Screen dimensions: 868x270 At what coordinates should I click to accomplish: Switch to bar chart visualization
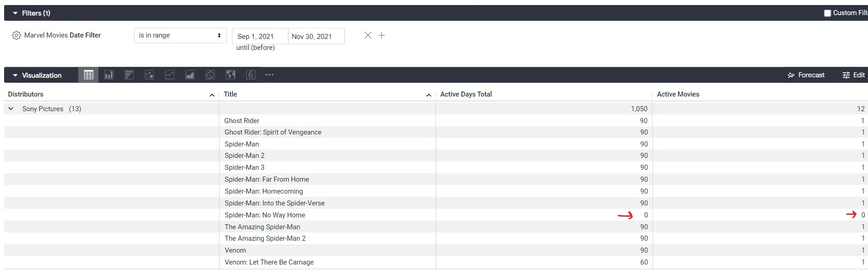click(129, 75)
